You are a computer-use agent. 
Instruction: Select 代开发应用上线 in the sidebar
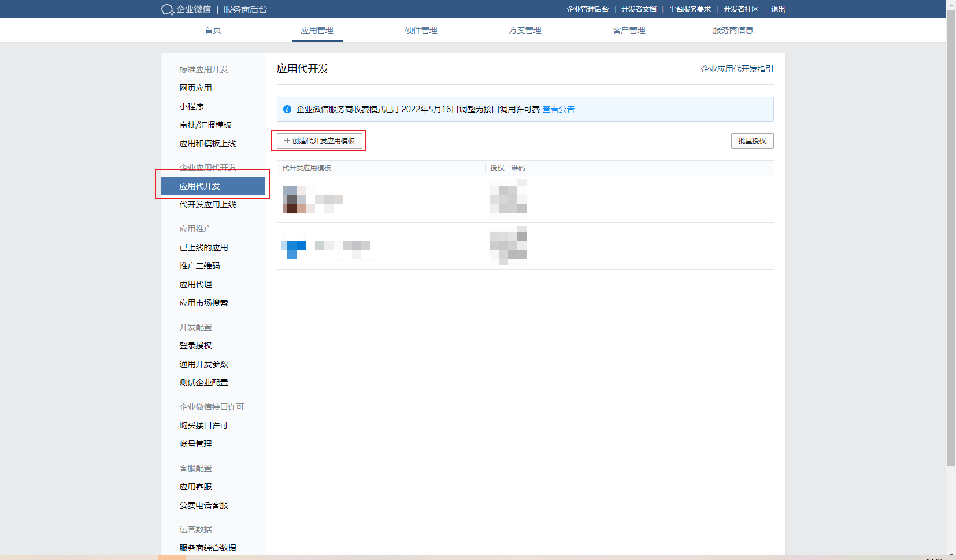pos(207,205)
